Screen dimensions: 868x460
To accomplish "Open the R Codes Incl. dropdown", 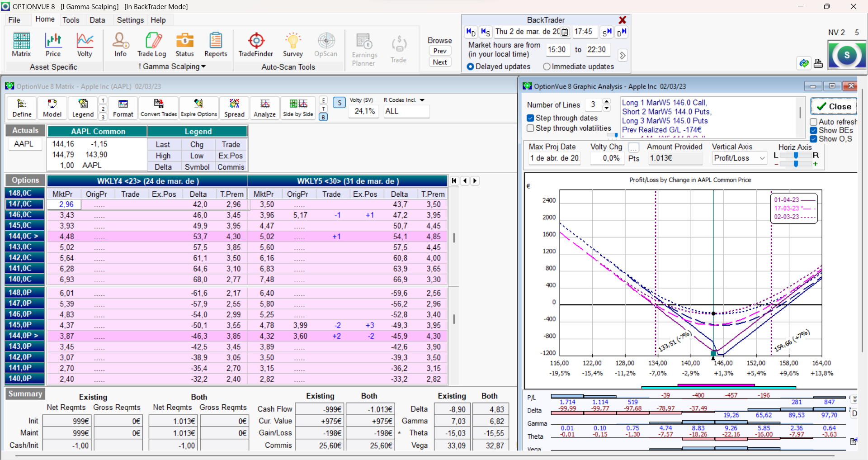I will 422,100.
